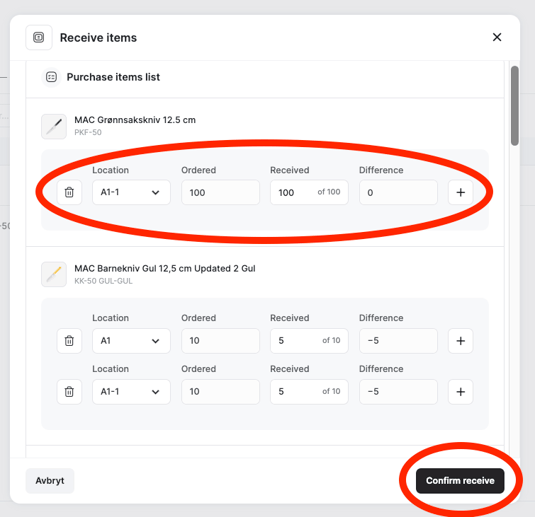Image resolution: width=535 pixels, height=517 pixels.
Task: Click the Ordered field with 100
Action: pyautogui.click(x=220, y=192)
